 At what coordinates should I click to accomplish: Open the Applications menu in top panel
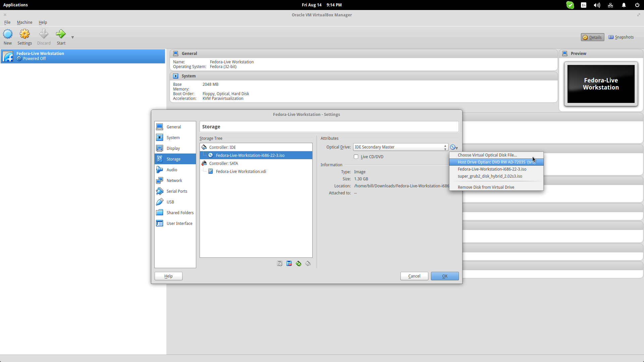[15, 5]
